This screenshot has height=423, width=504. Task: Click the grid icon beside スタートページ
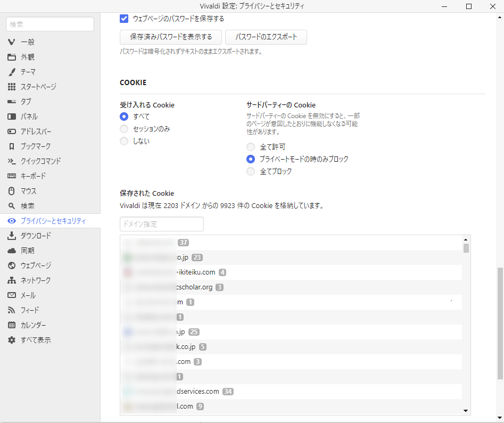click(12, 87)
